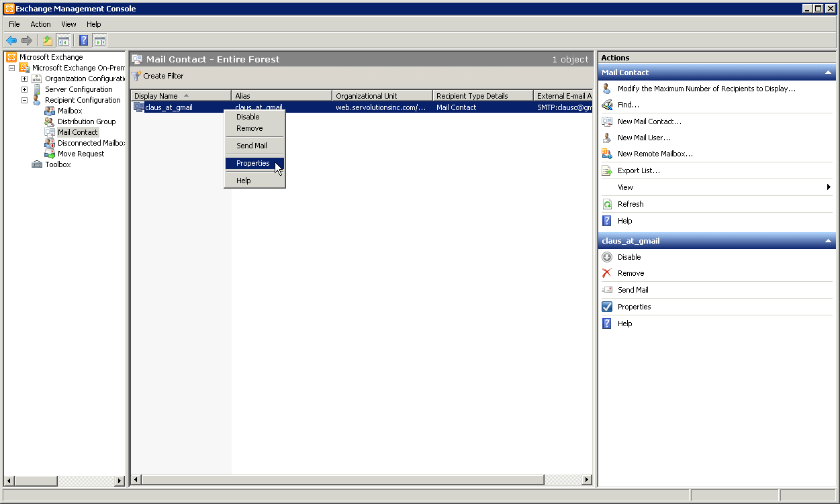Open the Action menu

tap(40, 24)
